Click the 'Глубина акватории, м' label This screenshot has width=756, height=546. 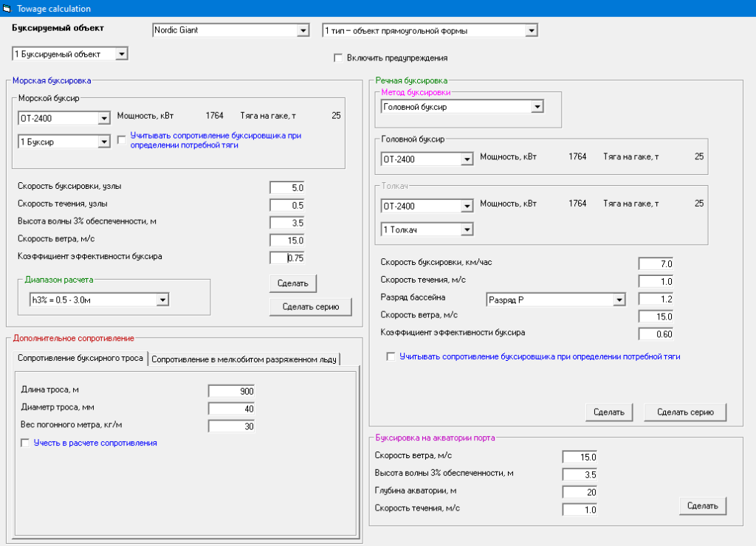(x=416, y=491)
